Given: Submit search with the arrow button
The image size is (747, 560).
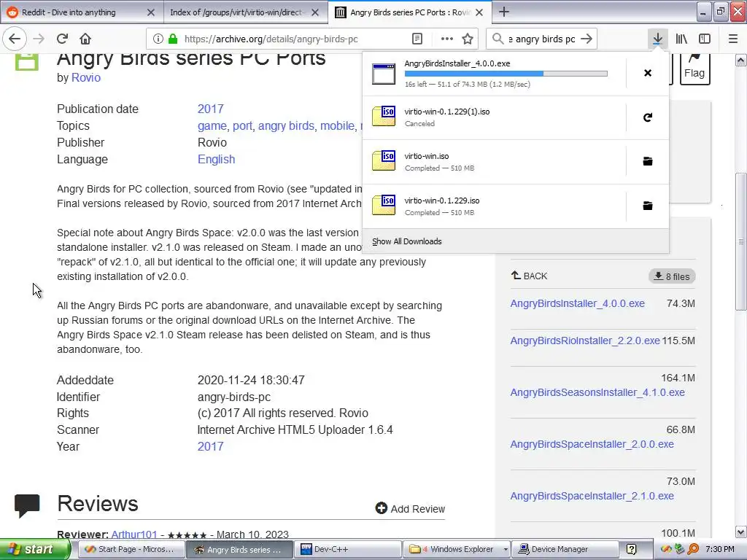Looking at the screenshot, I should [x=587, y=39].
